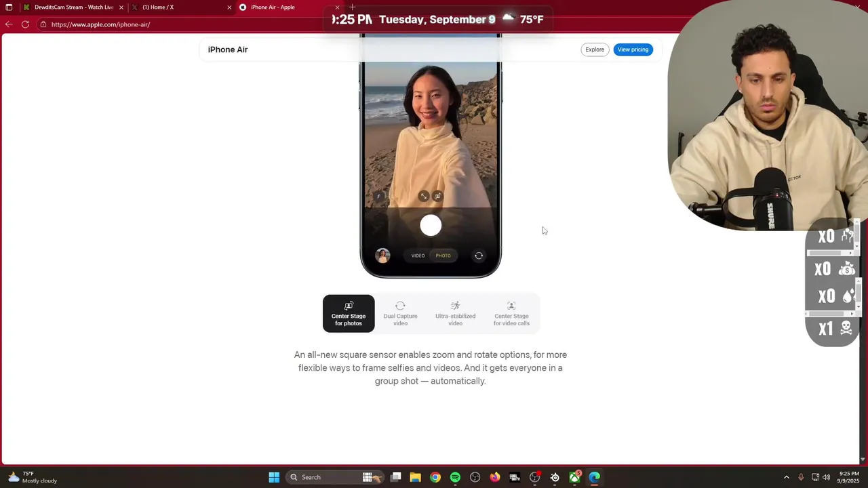The image size is (868, 488).
Task: Open Microsoft Edge from taskbar
Action: pyautogui.click(x=595, y=477)
